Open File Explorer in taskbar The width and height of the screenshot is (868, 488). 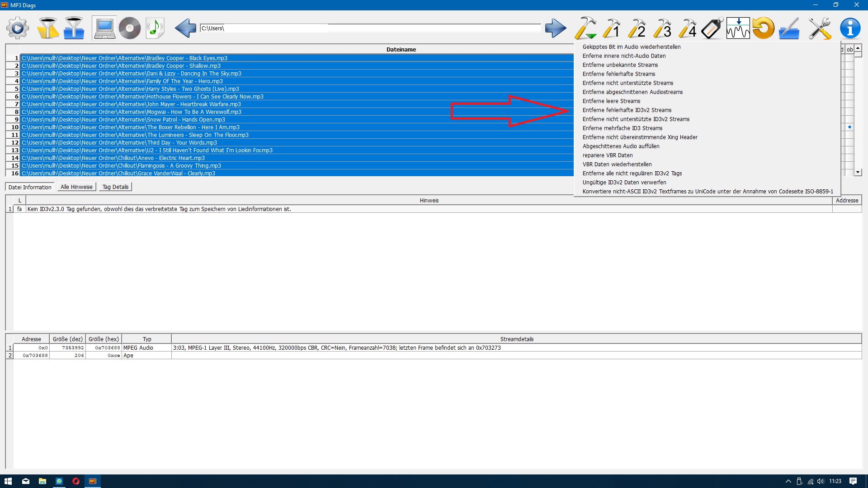click(42, 481)
